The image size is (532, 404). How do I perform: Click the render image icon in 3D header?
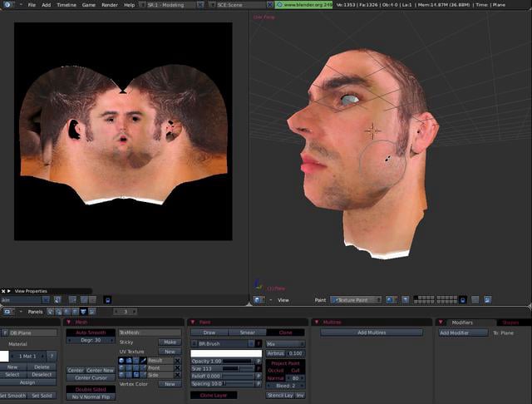tap(488, 300)
